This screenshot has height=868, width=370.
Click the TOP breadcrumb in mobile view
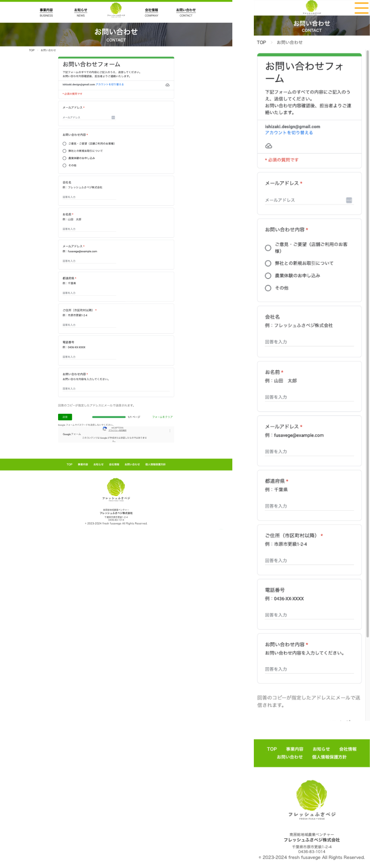pos(261,42)
